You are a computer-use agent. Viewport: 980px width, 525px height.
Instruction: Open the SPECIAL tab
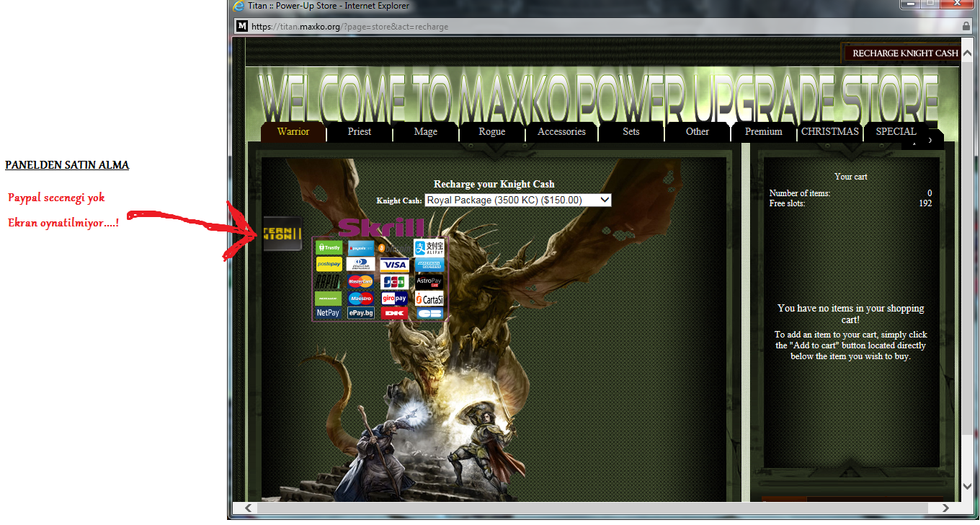pos(896,131)
